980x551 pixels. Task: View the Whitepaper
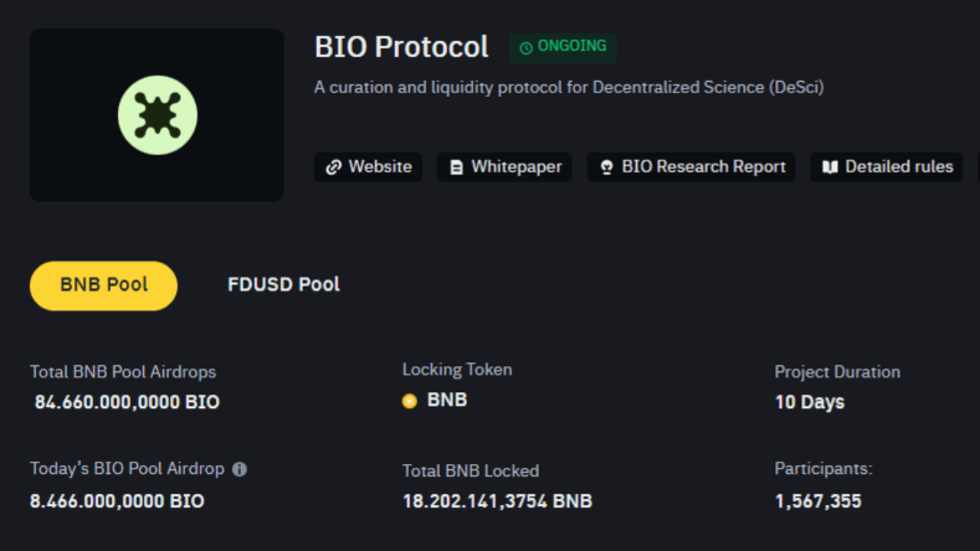point(504,167)
